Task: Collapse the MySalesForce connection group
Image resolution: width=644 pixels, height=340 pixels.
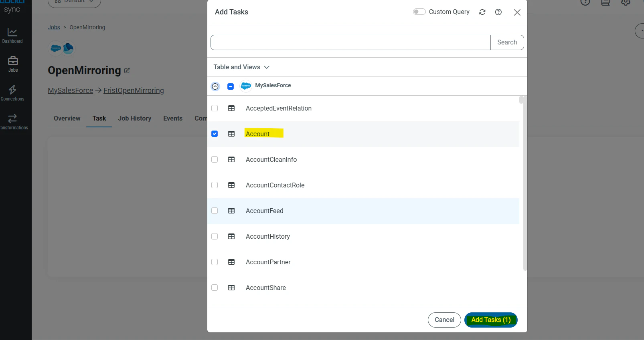Action: (215, 87)
